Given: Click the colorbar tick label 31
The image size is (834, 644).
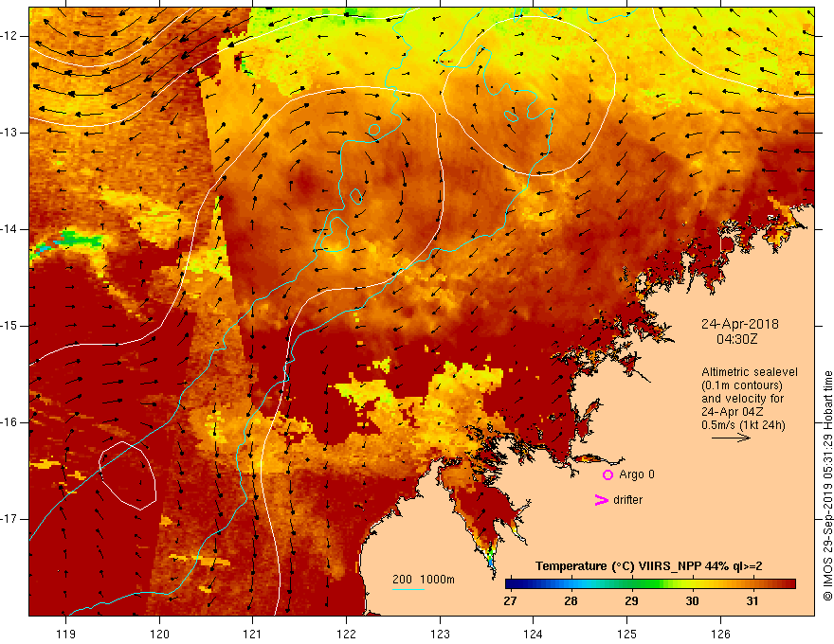Looking at the screenshot, I should [752, 601].
